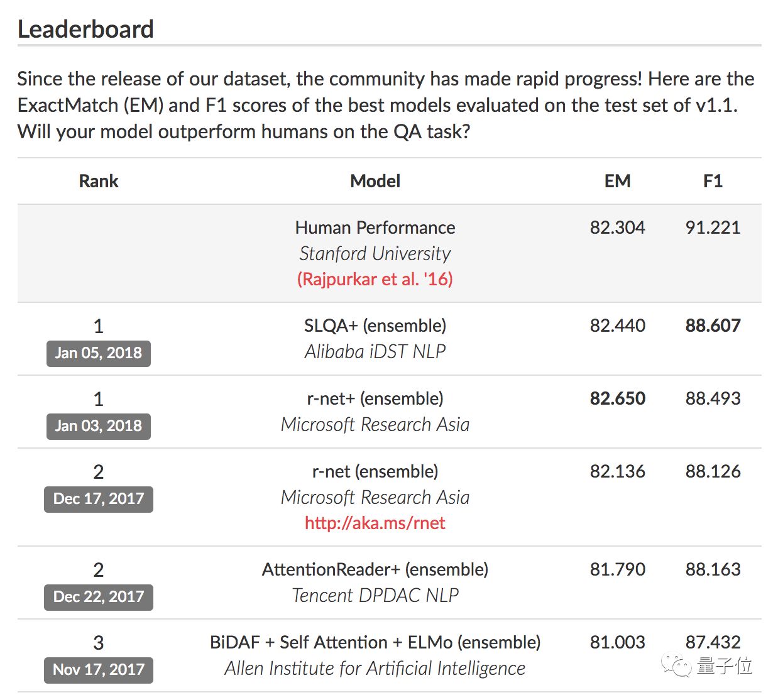Screen dimensions: 778x700
Task: Click the Human Performance row title
Action: coord(375,227)
